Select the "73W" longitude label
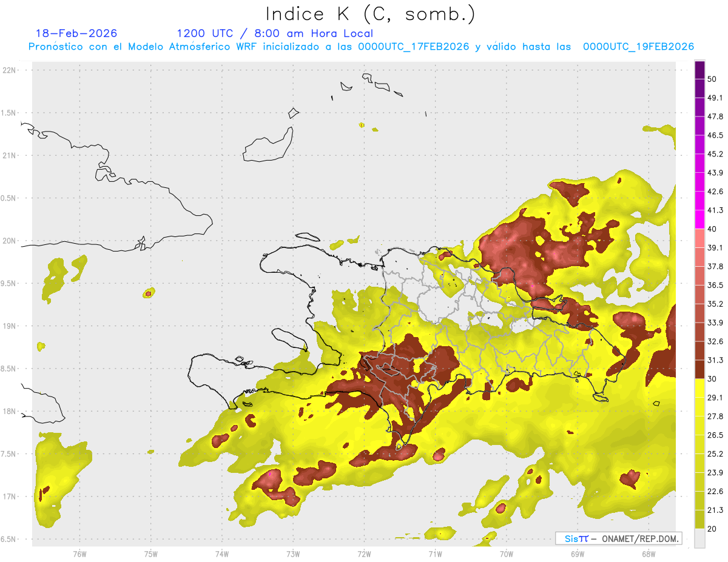 point(293,554)
